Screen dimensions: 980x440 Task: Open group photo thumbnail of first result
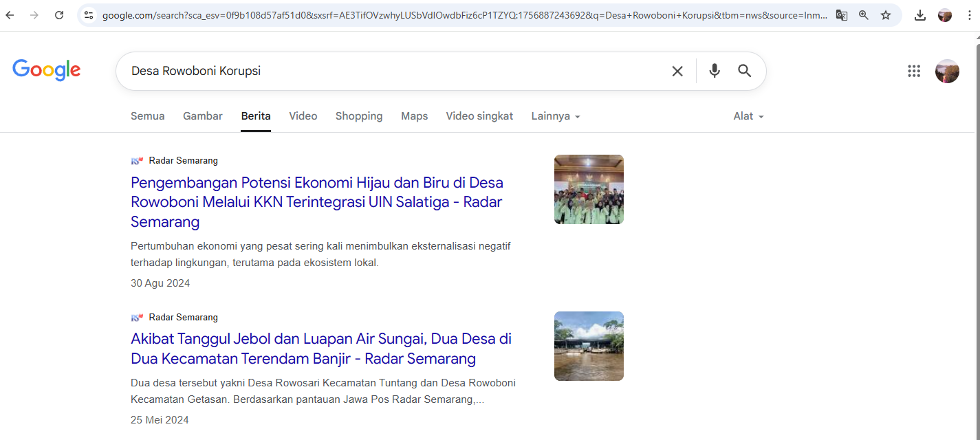[x=589, y=189]
